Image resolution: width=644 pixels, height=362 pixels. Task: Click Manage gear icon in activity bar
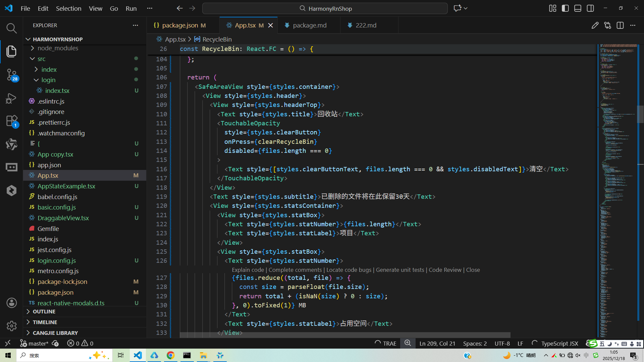tap(11, 326)
